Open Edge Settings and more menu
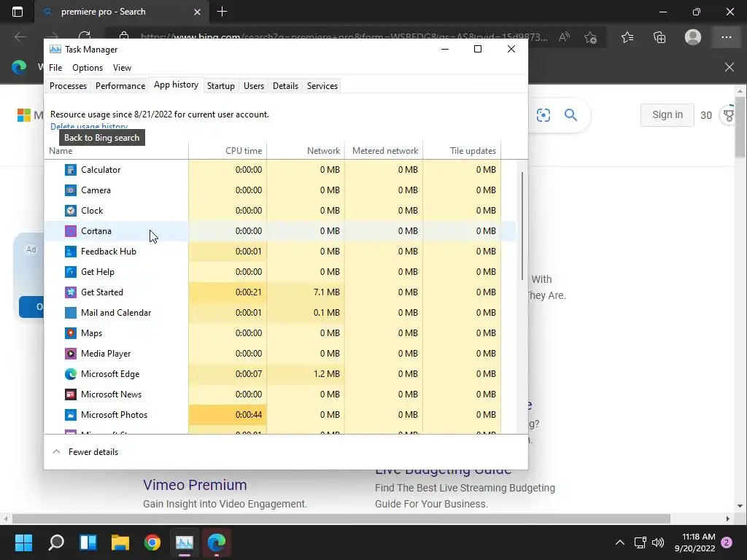Screen dimensions: 747x560 (726, 37)
